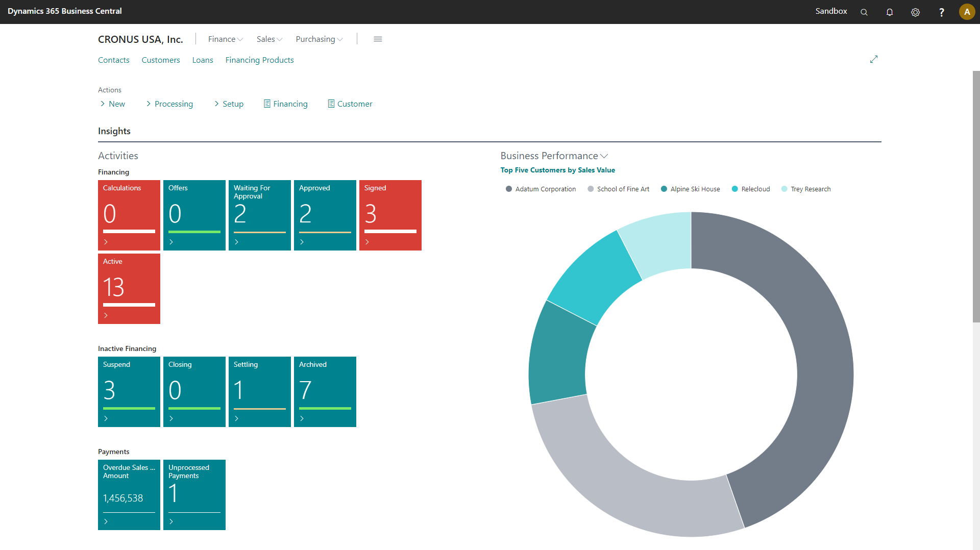Navigate to the Contacts list
The image size is (980, 550).
[113, 60]
